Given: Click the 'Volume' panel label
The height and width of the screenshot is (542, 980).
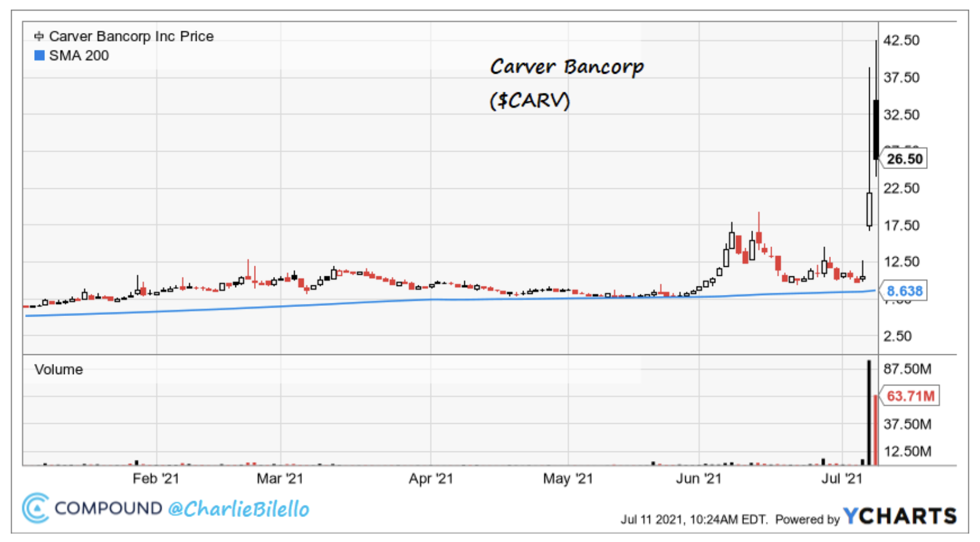Looking at the screenshot, I should [x=59, y=369].
